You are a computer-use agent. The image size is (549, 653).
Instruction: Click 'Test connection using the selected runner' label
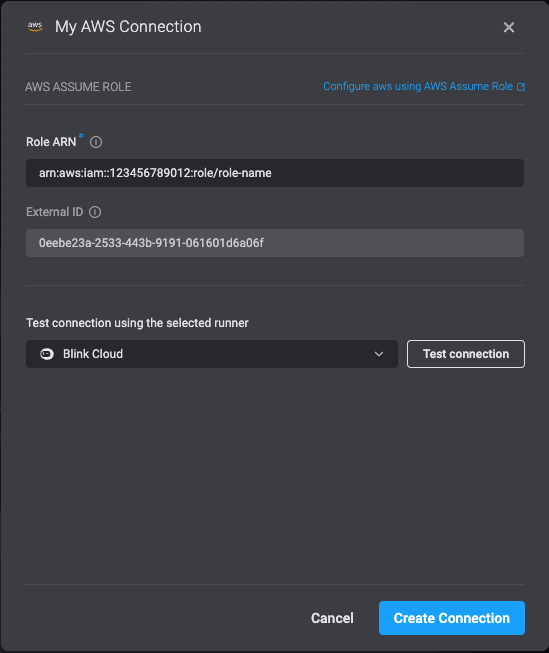137,323
